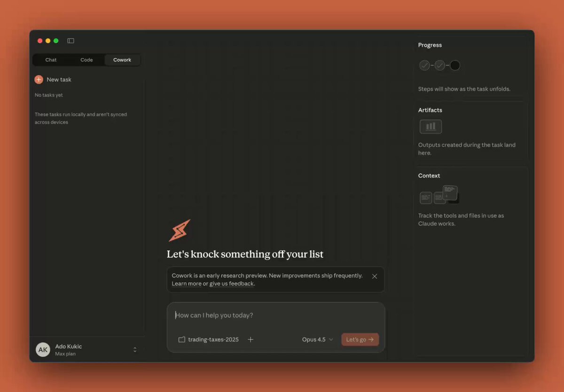This screenshot has width=564, height=392.
Task: Switch to the Chat tab
Action: (51, 60)
